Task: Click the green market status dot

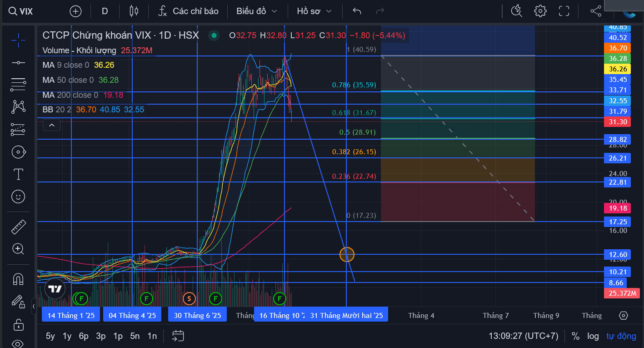Action: (x=213, y=35)
